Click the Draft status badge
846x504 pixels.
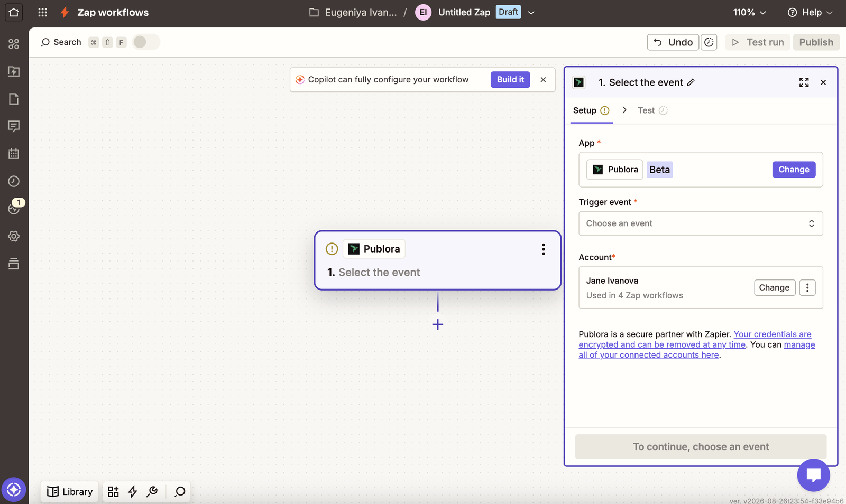point(508,12)
